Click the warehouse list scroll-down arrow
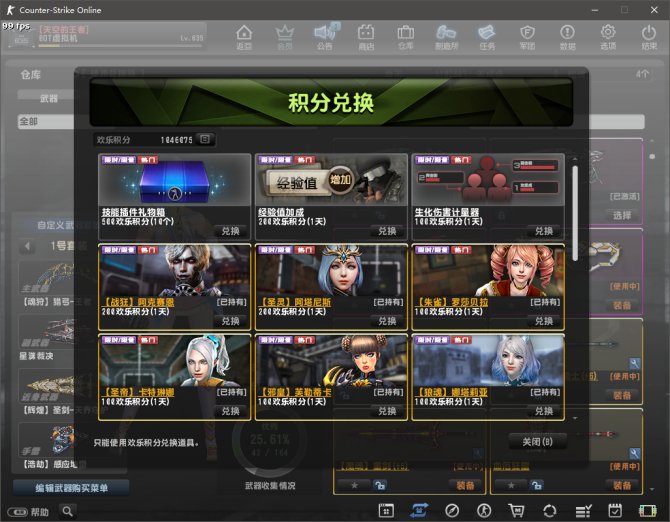Viewport: 670px width, 522px height. coord(652,489)
